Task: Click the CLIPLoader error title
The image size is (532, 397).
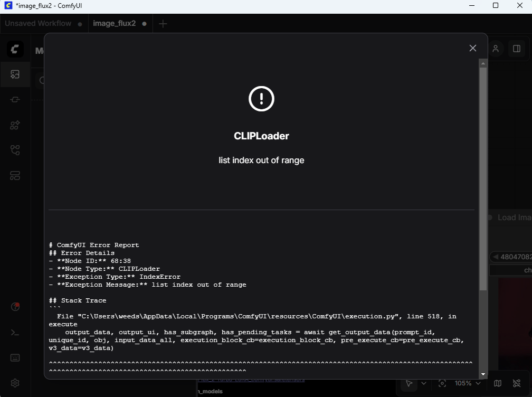Action: pyautogui.click(x=261, y=136)
